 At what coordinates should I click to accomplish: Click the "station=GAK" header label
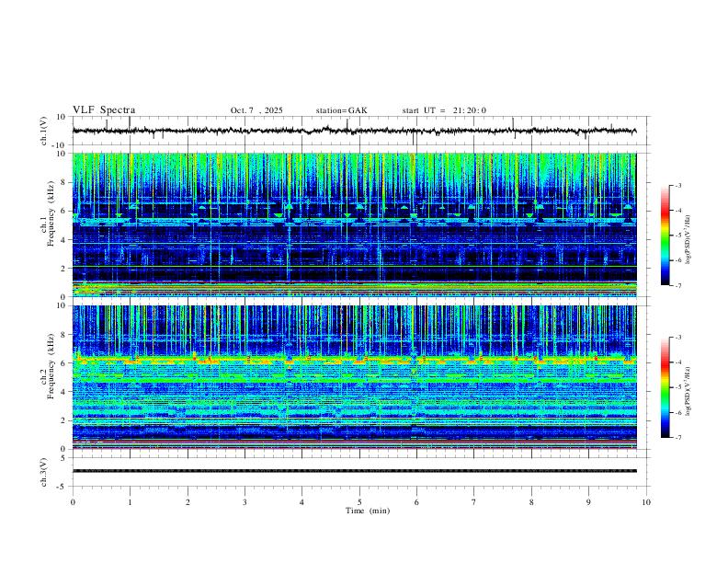(x=341, y=110)
